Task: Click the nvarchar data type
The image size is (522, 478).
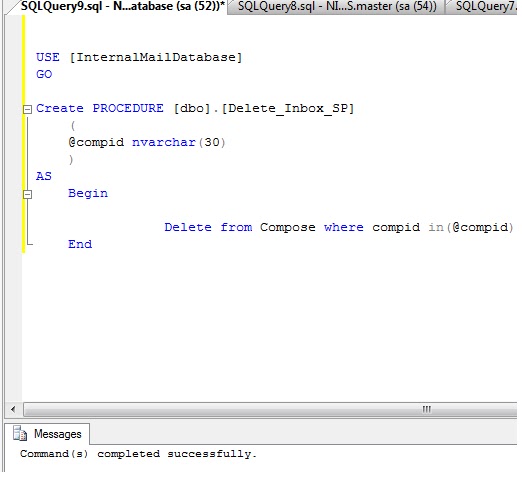Action: click(164, 143)
